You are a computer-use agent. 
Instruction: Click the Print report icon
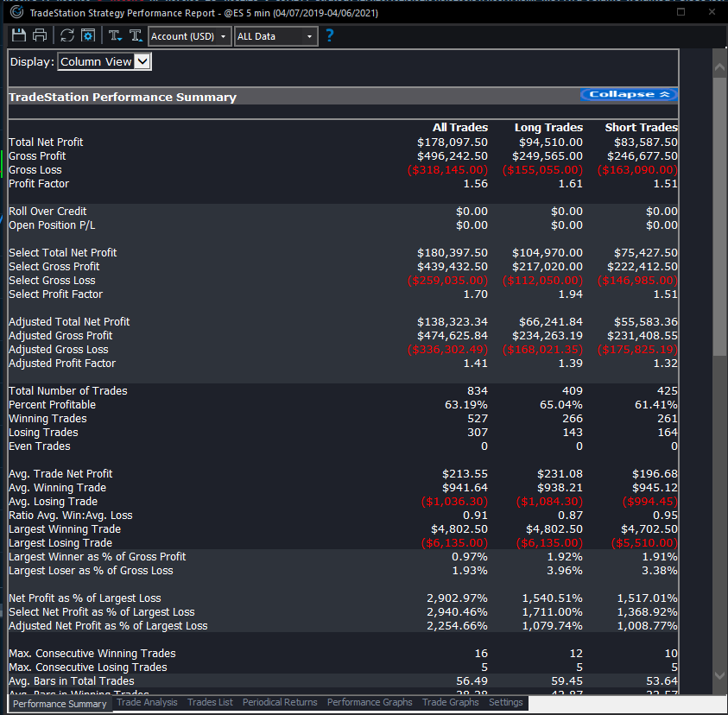tap(40, 35)
